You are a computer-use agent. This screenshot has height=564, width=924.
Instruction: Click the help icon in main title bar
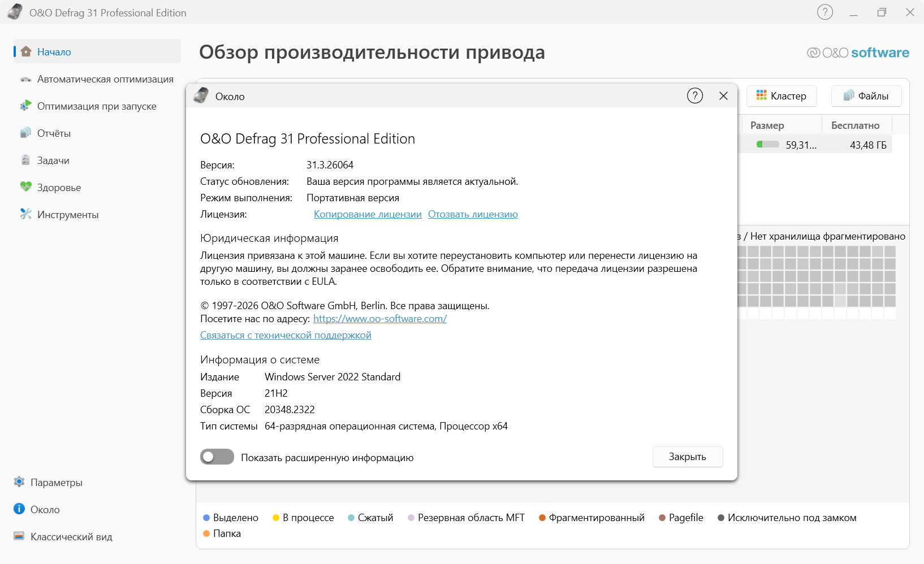tap(825, 12)
